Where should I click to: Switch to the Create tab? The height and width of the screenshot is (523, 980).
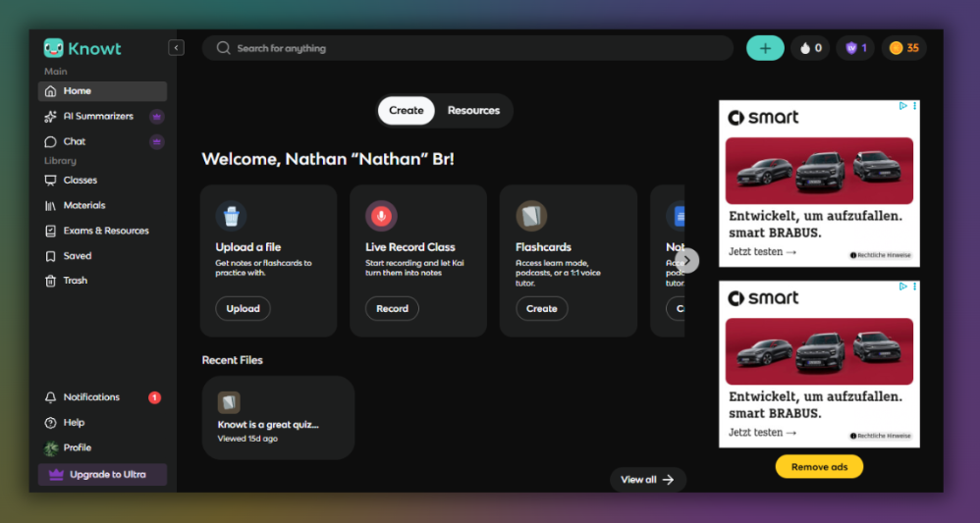(x=407, y=111)
